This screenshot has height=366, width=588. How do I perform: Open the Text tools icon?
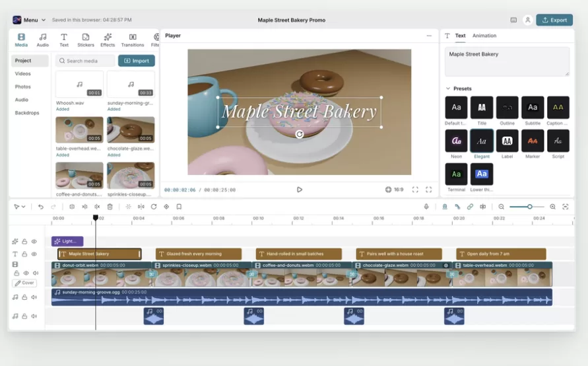pyautogui.click(x=64, y=40)
